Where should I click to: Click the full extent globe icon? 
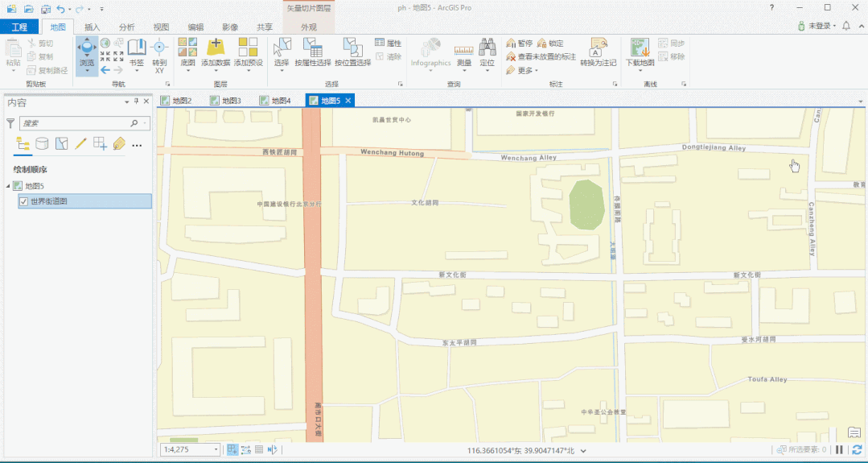tap(105, 43)
